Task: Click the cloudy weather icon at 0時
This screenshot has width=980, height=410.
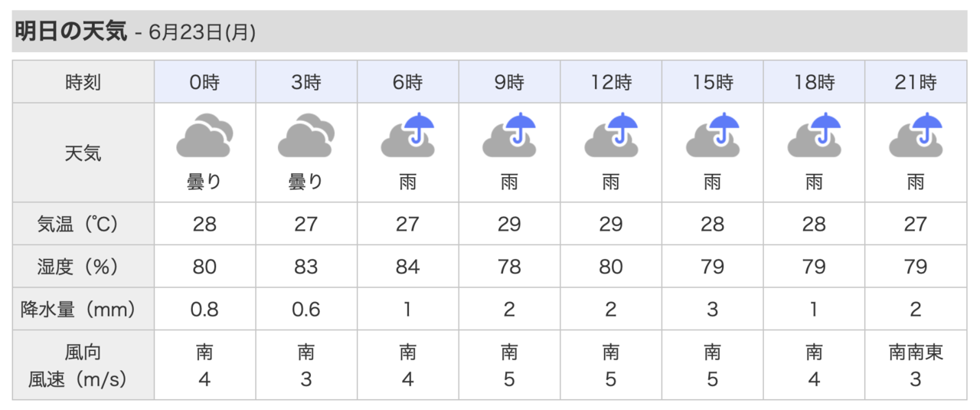Action: point(204,135)
